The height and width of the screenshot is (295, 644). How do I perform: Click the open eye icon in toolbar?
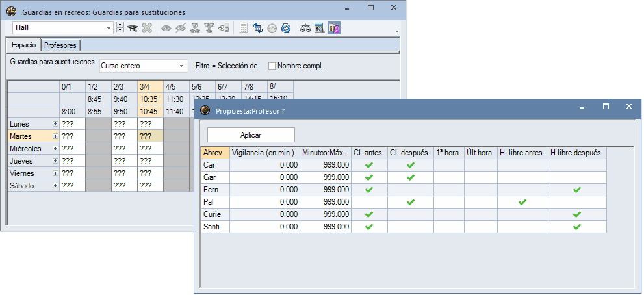[166, 28]
